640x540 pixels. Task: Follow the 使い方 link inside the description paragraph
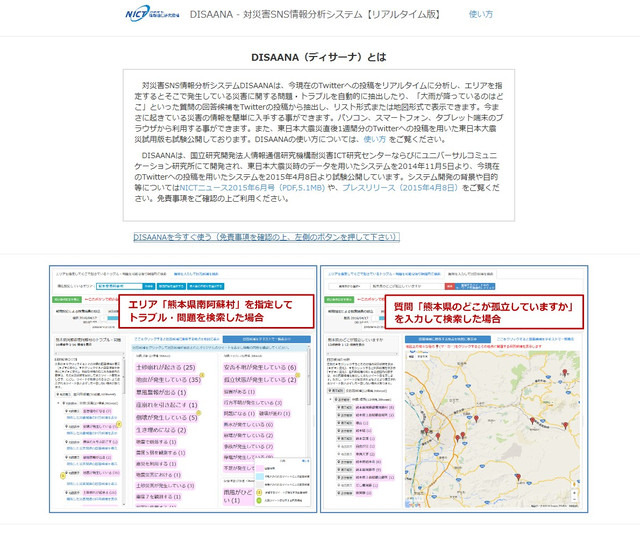click(375, 139)
